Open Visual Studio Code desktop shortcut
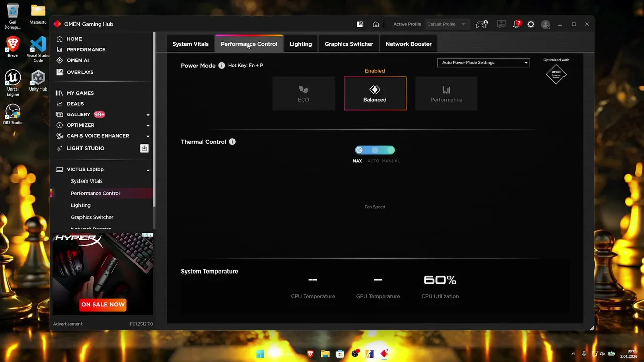 [x=38, y=49]
